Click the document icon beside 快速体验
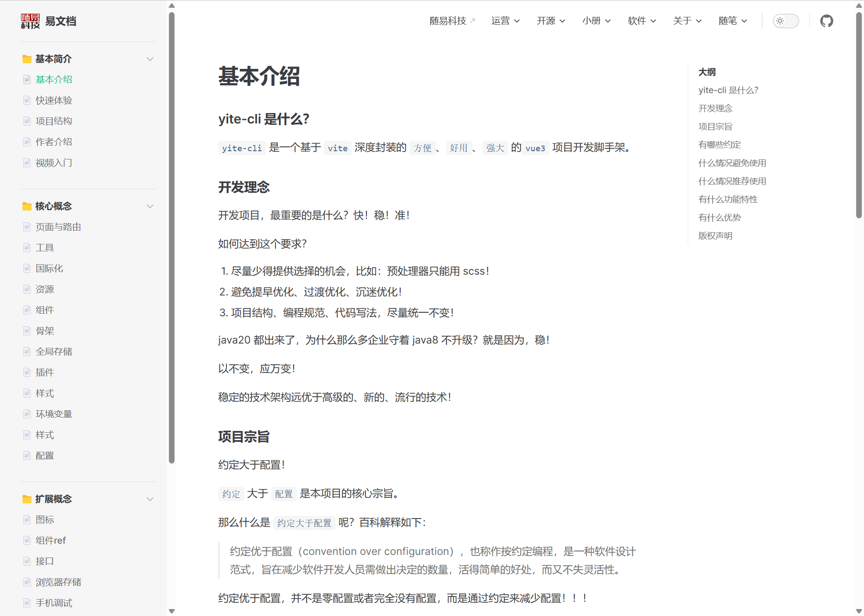Screen dimensions: 864x616 point(27,101)
